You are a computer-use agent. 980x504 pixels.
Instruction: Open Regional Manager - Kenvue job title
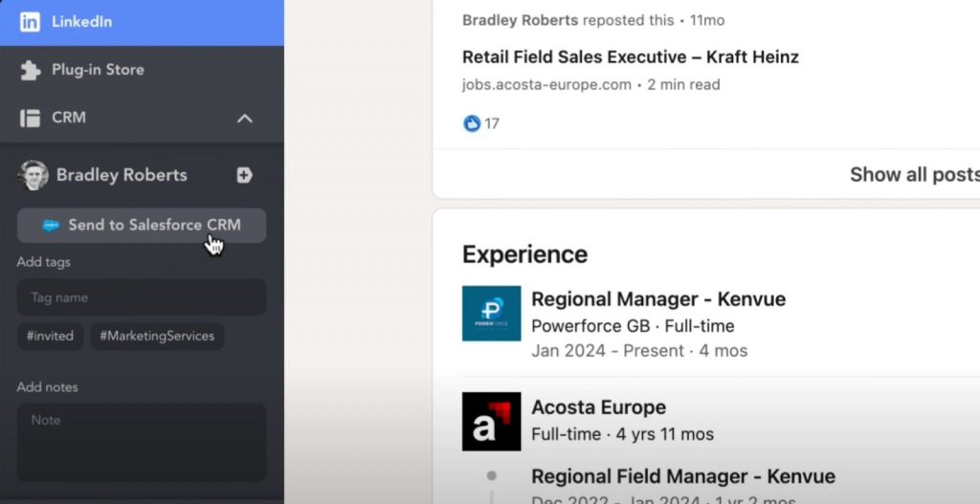[657, 299]
